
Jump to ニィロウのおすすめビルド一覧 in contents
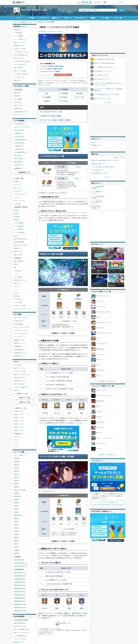[x=51, y=112]
